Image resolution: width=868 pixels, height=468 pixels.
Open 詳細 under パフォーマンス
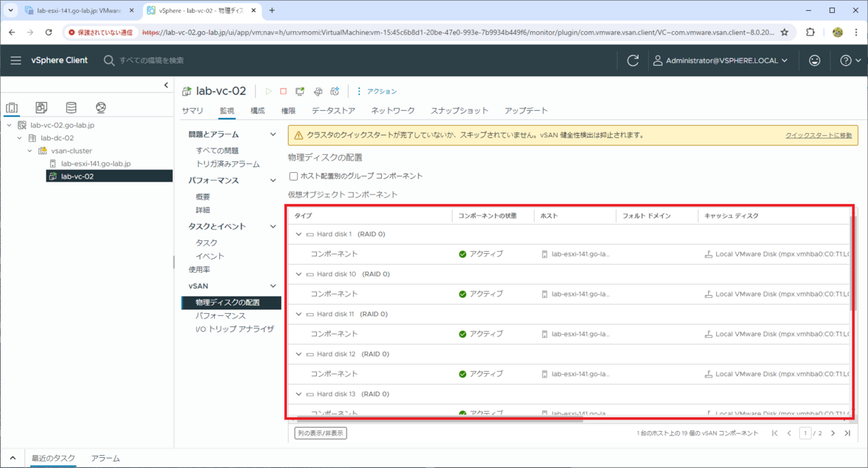pos(203,210)
